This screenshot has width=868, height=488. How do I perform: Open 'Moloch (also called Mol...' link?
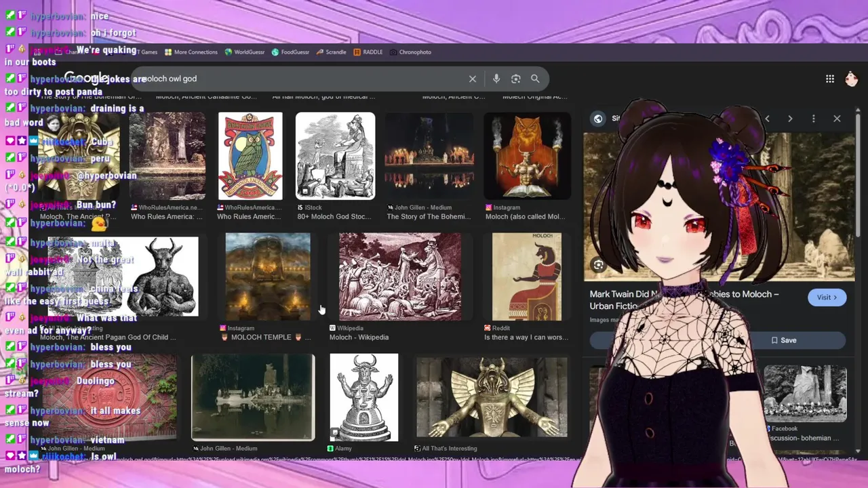526,217
